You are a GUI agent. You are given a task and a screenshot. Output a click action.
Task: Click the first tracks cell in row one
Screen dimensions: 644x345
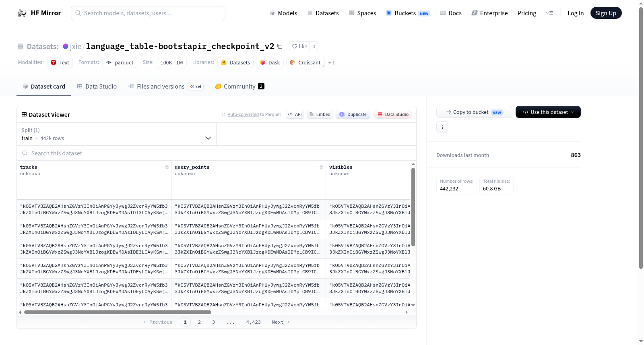pyautogui.click(x=94, y=209)
